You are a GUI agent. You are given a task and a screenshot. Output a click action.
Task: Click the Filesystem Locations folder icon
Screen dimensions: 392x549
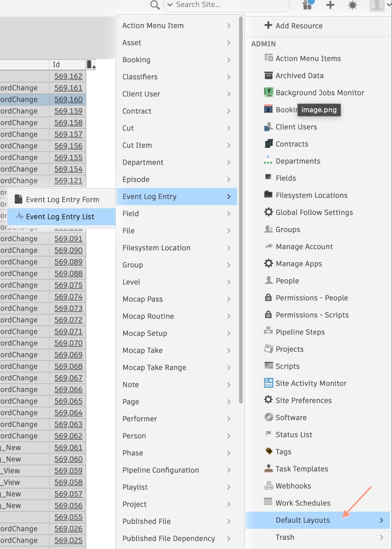pos(268,195)
